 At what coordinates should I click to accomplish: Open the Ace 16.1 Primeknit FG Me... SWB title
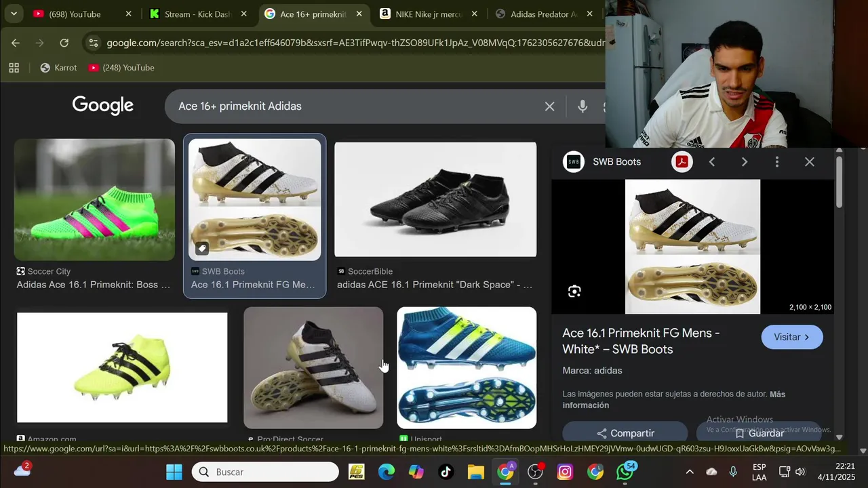click(x=253, y=285)
